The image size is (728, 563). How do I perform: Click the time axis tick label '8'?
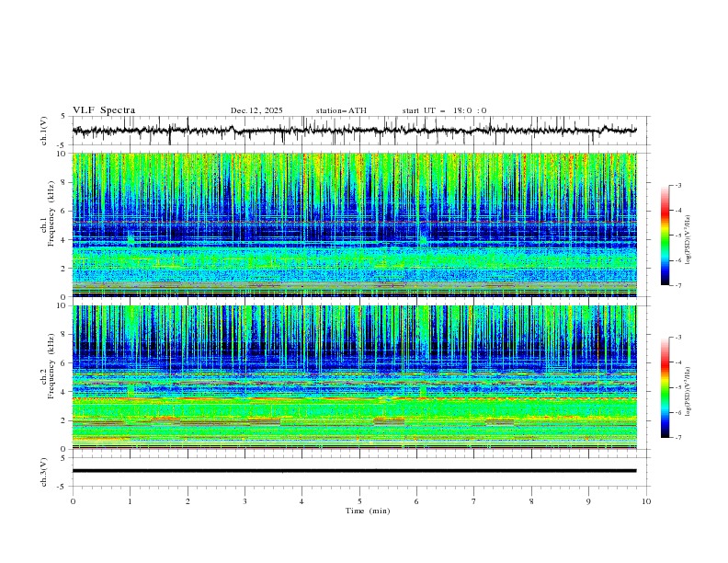[531, 501]
